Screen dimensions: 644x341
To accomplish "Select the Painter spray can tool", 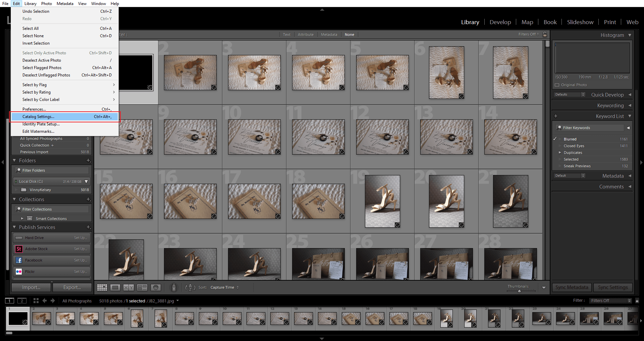I will (174, 287).
